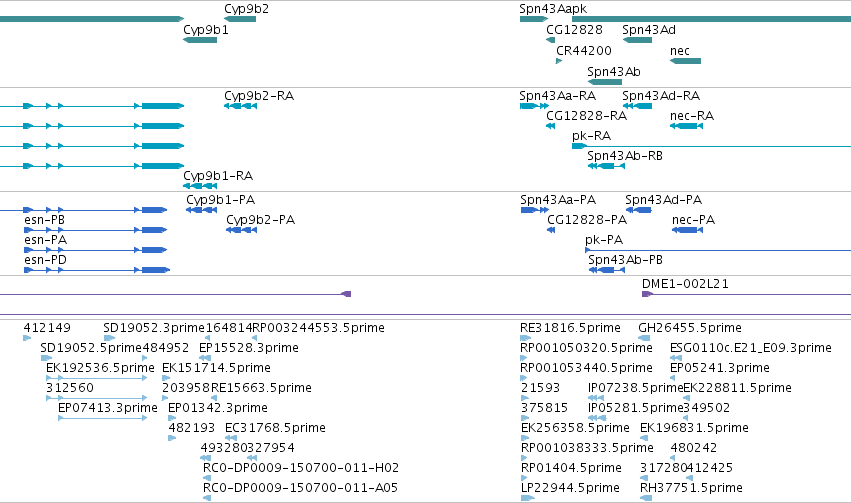Open the EK151714.5prime EST entry
The height and width of the screenshot is (503, 851).
coord(166,378)
